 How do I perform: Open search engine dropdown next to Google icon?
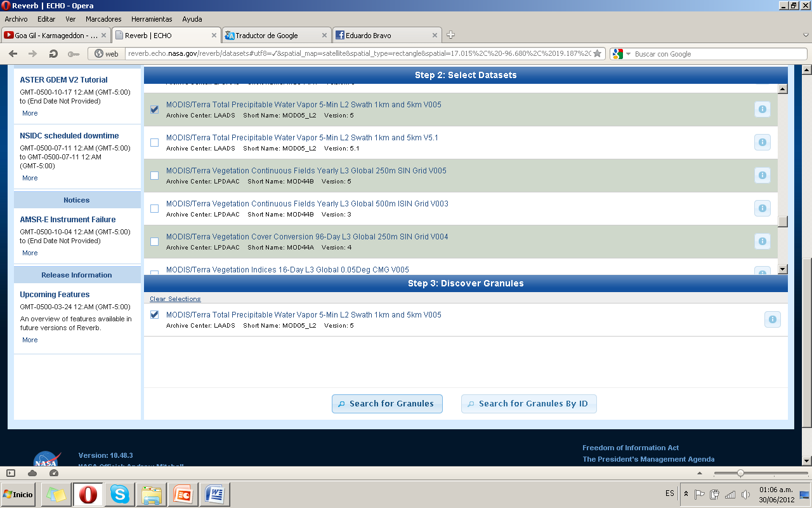(x=628, y=54)
